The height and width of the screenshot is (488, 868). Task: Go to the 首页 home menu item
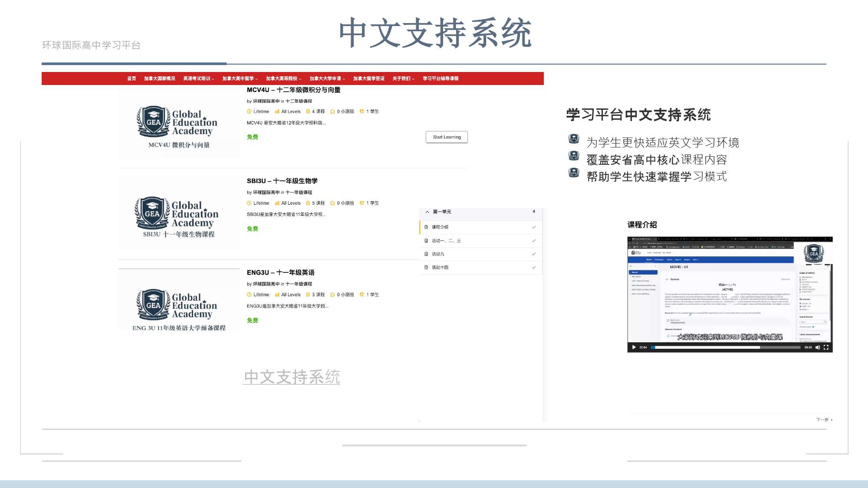[132, 79]
